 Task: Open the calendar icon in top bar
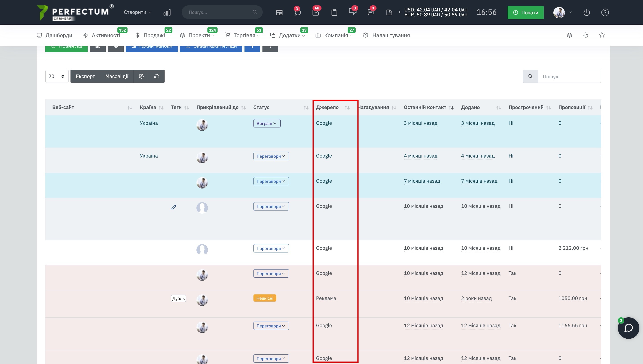pyautogui.click(x=279, y=13)
